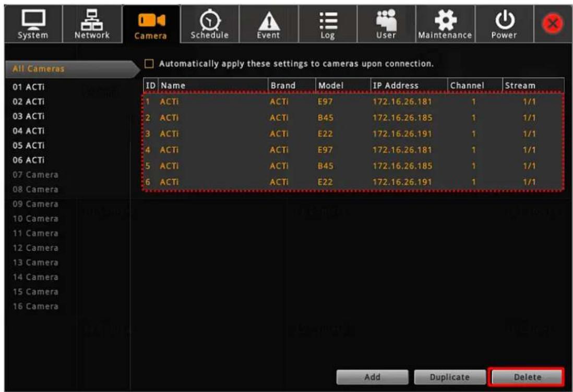573x392 pixels.
Task: Select 03 ACTi in camera list
Action: tap(29, 116)
